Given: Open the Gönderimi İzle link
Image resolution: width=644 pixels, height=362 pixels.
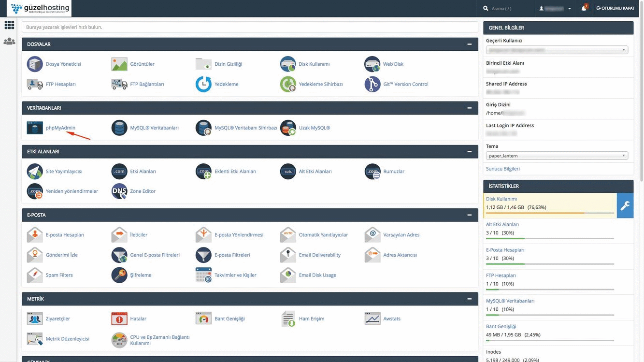Looking at the screenshot, I should click(62, 255).
